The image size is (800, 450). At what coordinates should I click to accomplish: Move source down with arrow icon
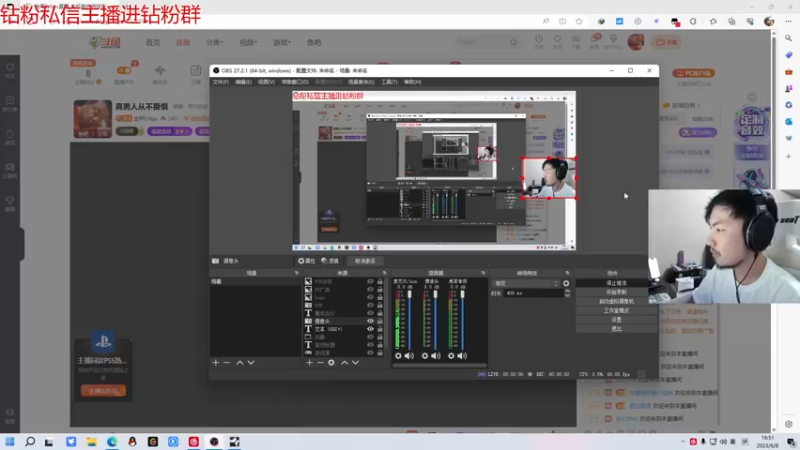[356, 362]
